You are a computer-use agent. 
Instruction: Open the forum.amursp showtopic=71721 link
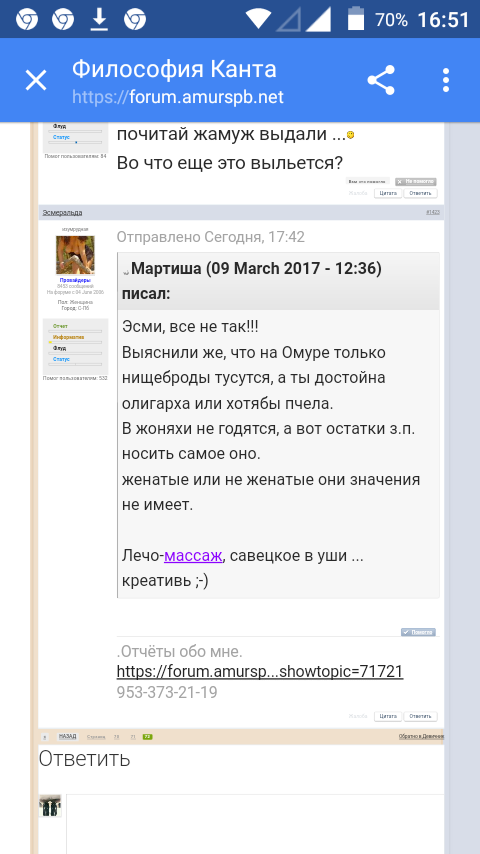pyautogui.click(x=260, y=671)
